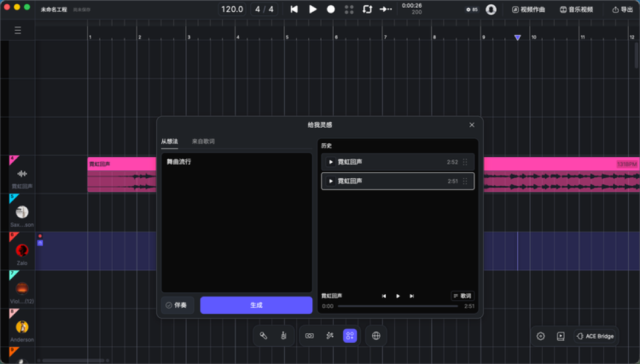This screenshot has width=640, height=364.
Task: Jump to start with the skip-back transport button
Action: (x=294, y=9)
